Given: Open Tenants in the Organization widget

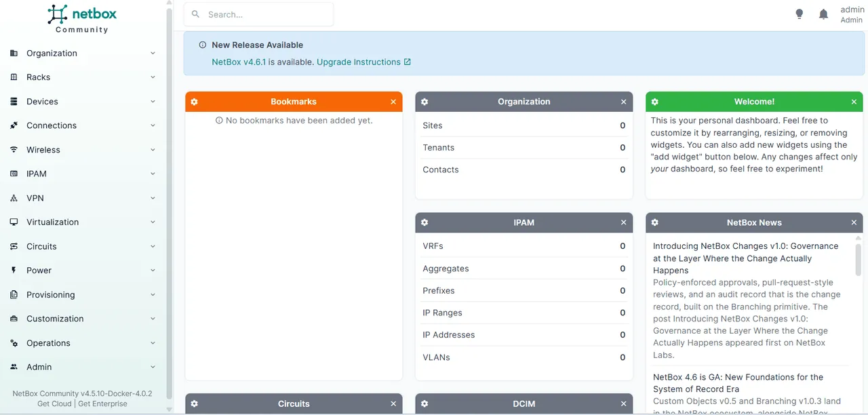Looking at the screenshot, I should point(438,147).
